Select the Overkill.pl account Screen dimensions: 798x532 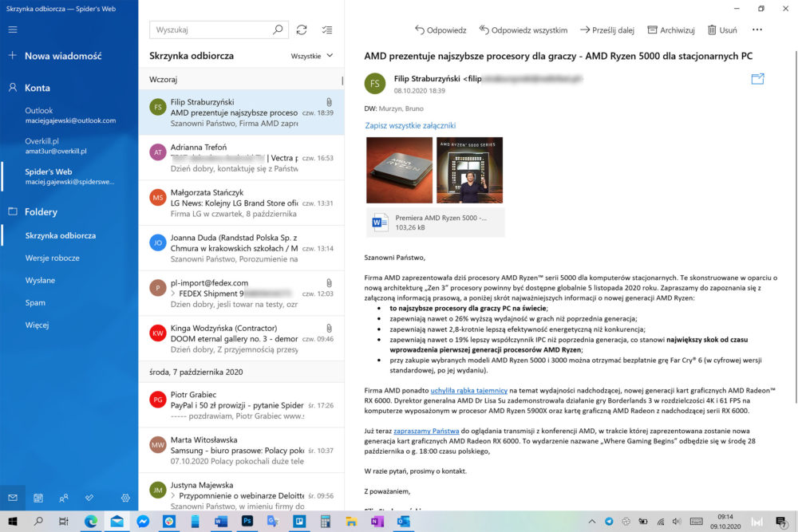click(69, 145)
